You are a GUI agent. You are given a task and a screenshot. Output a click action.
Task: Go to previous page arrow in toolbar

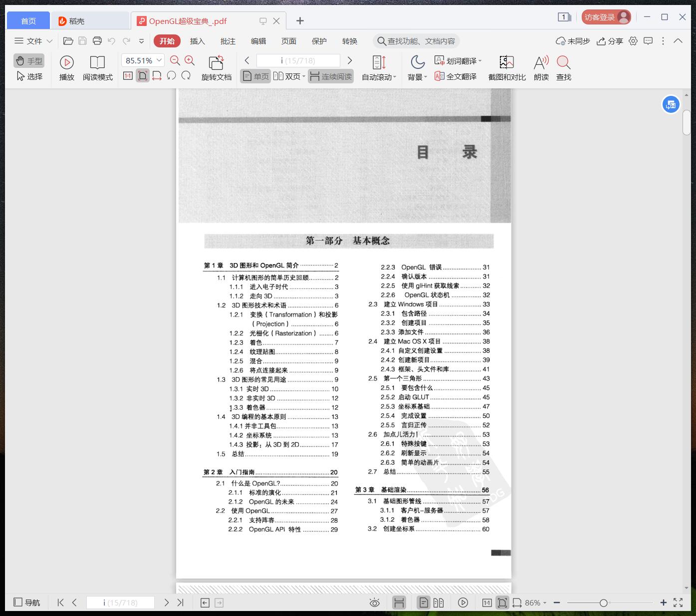coord(247,60)
